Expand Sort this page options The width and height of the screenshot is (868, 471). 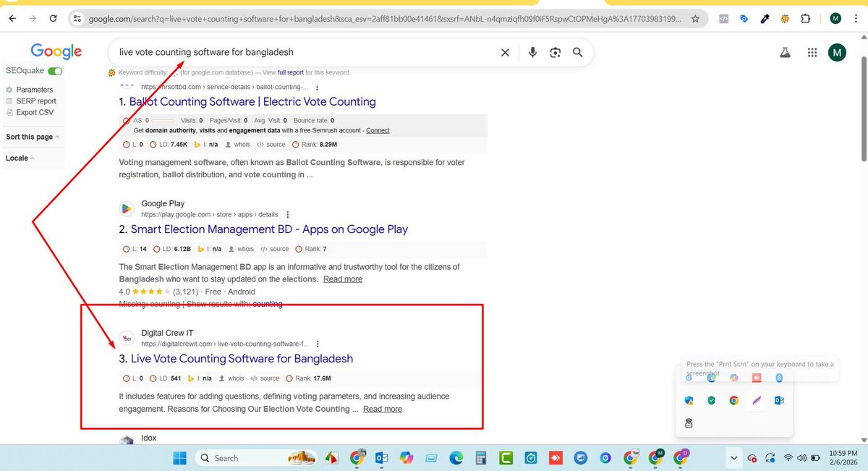tap(33, 137)
